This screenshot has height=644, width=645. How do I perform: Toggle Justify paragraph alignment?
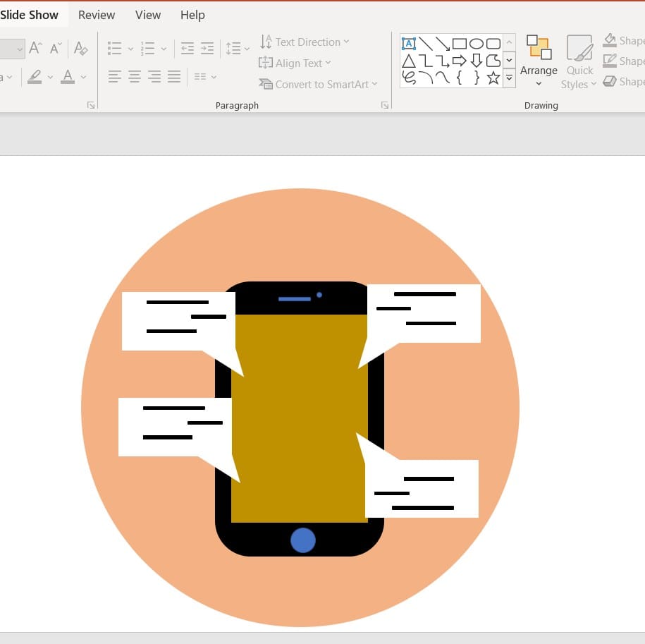coord(174,76)
